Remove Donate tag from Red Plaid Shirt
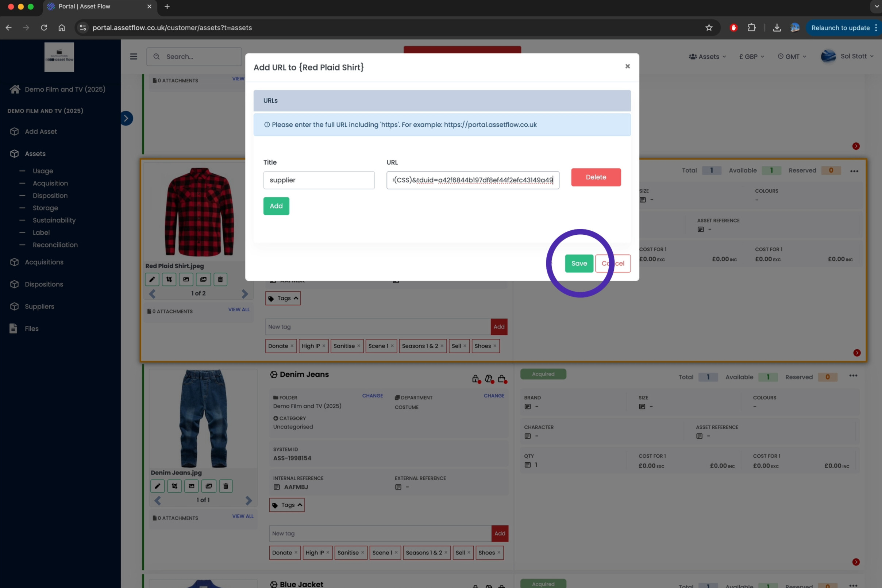The height and width of the screenshot is (588, 882). [x=292, y=346]
